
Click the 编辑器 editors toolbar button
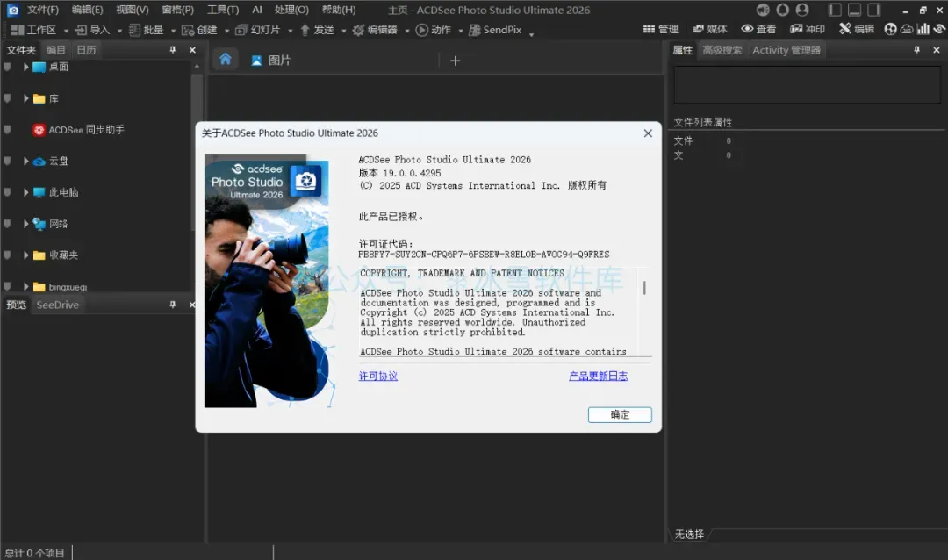click(x=375, y=30)
